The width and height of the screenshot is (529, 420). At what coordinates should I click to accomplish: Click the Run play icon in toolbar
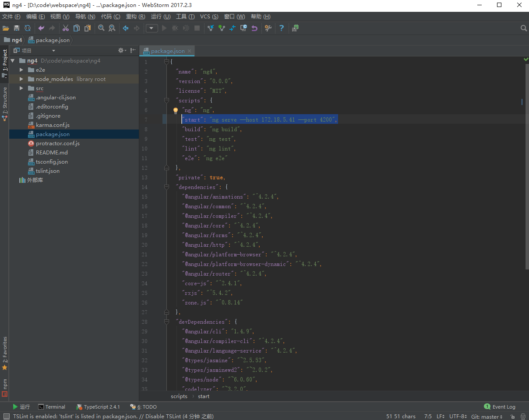[165, 28]
